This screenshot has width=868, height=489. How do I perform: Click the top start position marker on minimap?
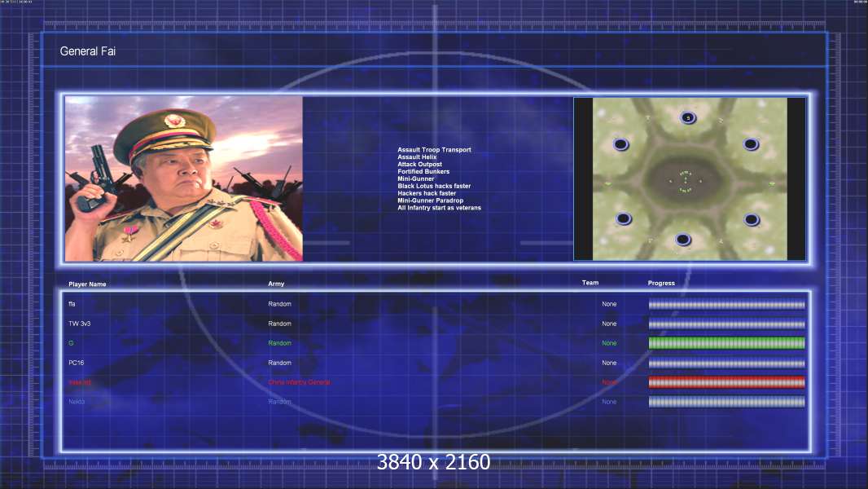(688, 118)
